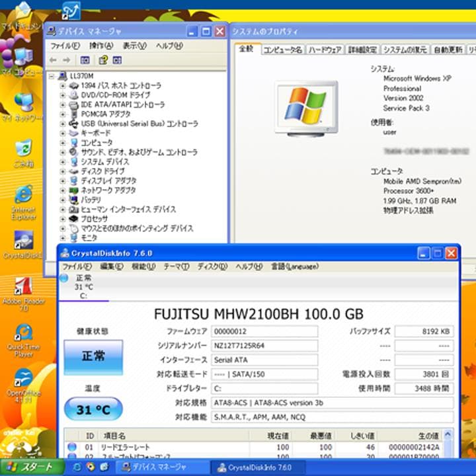The image size is (476, 476).
Task: Click the 31 °C temperature button
Action: coord(93,409)
